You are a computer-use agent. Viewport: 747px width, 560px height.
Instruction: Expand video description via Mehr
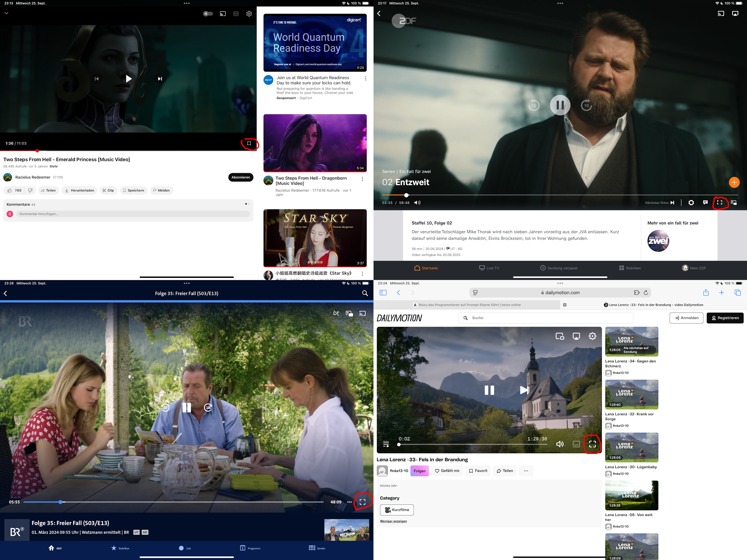click(x=54, y=166)
